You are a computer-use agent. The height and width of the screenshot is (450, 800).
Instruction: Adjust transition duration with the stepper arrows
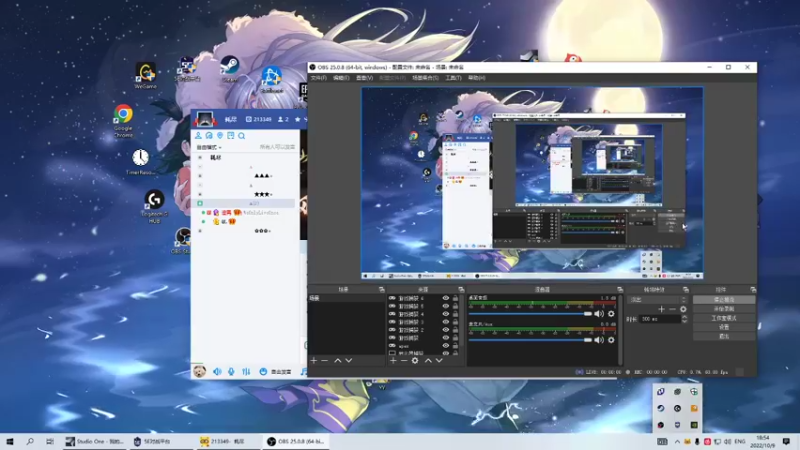[684, 319]
